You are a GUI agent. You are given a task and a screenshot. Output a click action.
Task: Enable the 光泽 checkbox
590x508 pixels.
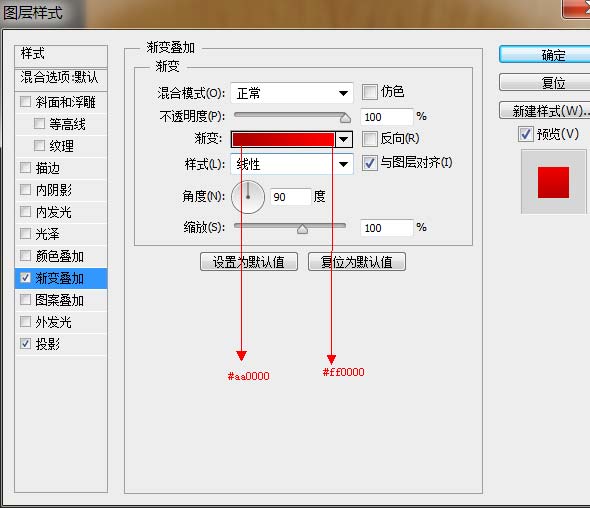25,234
